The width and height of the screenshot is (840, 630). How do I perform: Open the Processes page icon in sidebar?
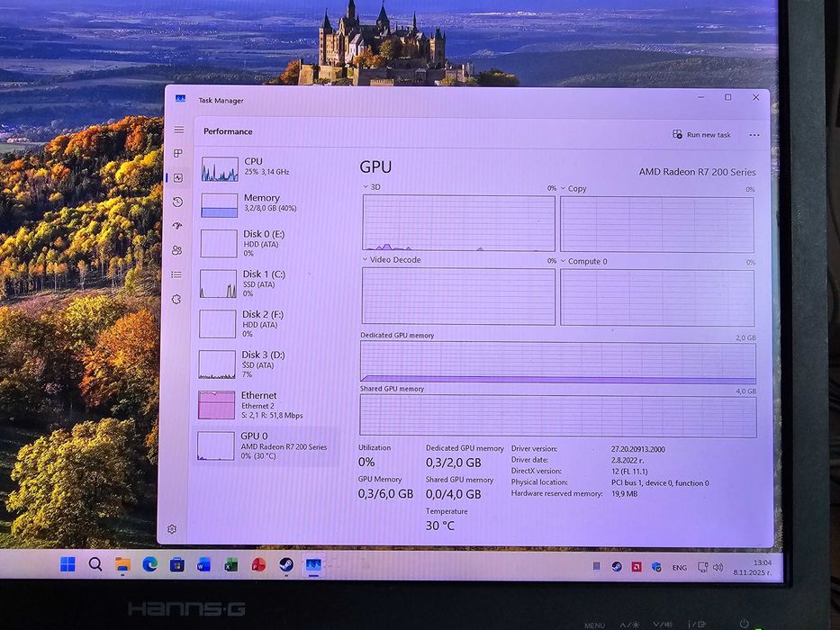[x=178, y=154]
